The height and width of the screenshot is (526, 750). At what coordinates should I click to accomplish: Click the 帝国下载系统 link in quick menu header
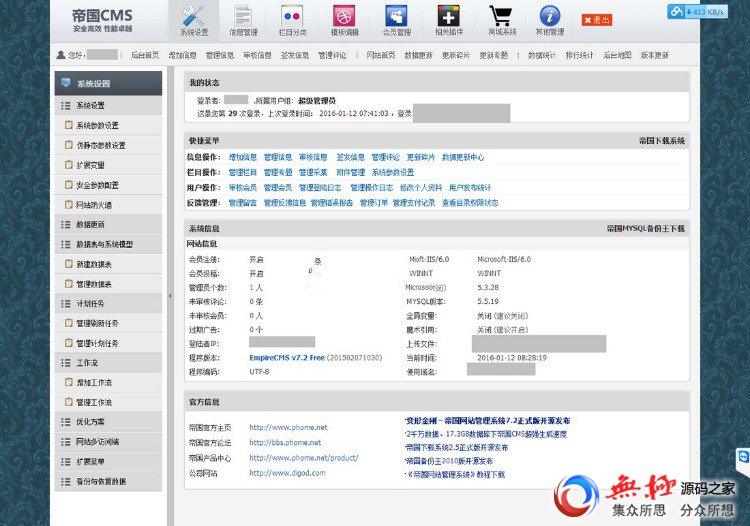[662, 142]
